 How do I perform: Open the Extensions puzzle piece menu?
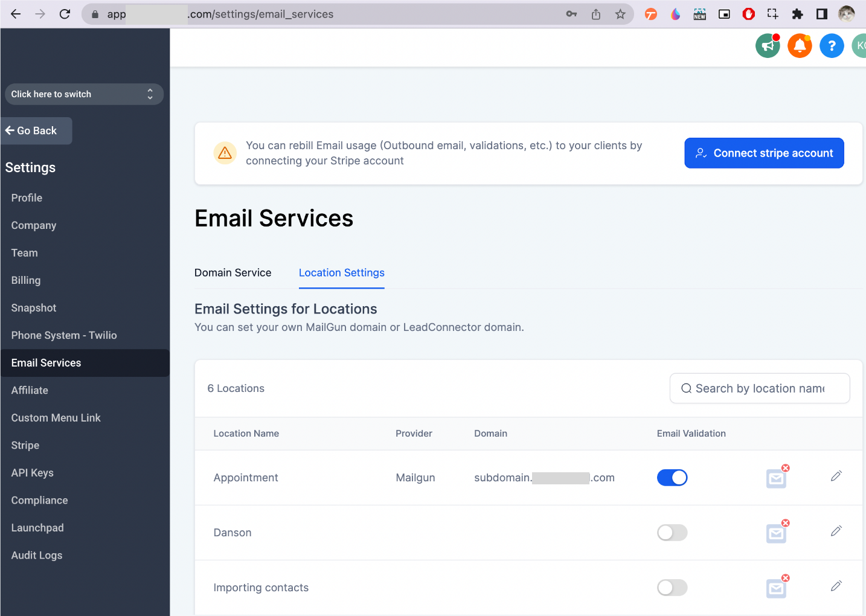[798, 14]
